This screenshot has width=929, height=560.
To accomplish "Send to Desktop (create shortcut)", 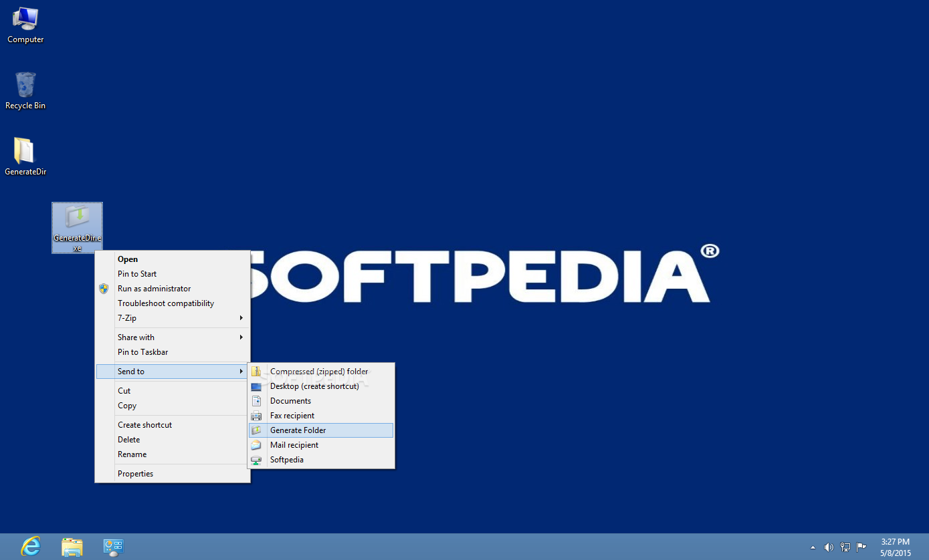I will point(321,386).
